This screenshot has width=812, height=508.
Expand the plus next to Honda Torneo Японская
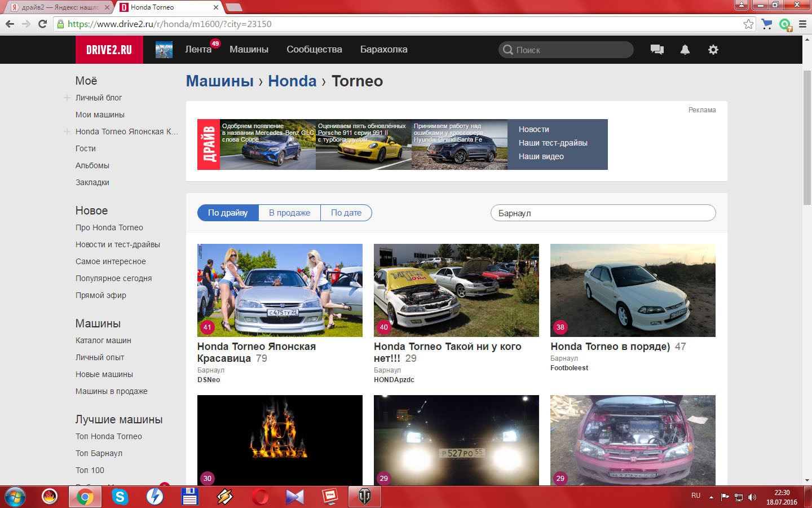[x=67, y=132]
